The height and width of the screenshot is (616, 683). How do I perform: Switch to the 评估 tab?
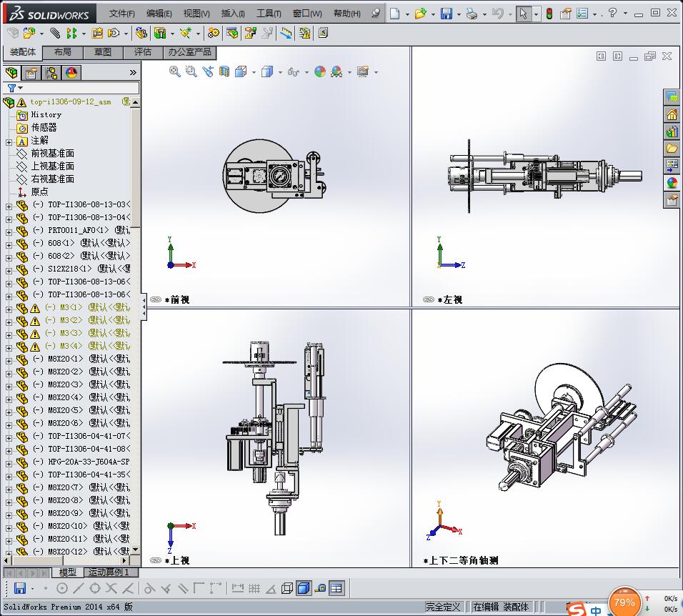(x=143, y=52)
